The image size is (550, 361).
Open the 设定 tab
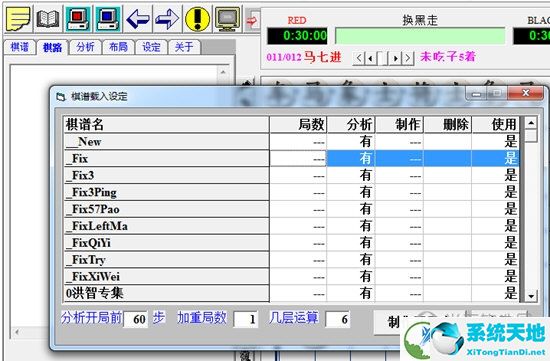[x=151, y=47]
